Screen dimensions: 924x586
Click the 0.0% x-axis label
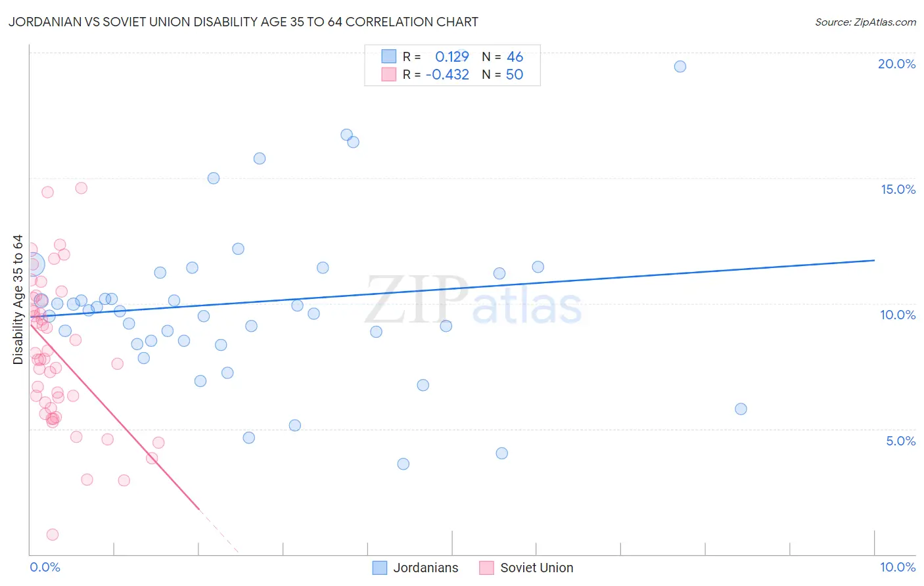(45, 567)
